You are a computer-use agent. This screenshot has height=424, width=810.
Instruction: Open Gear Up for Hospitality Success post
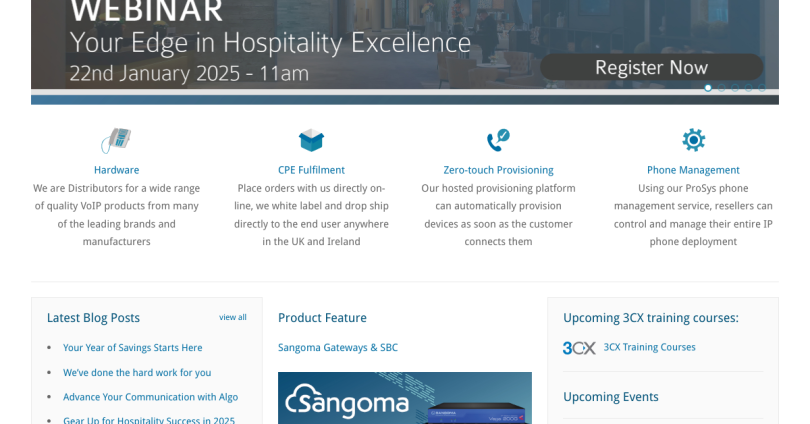(x=149, y=420)
